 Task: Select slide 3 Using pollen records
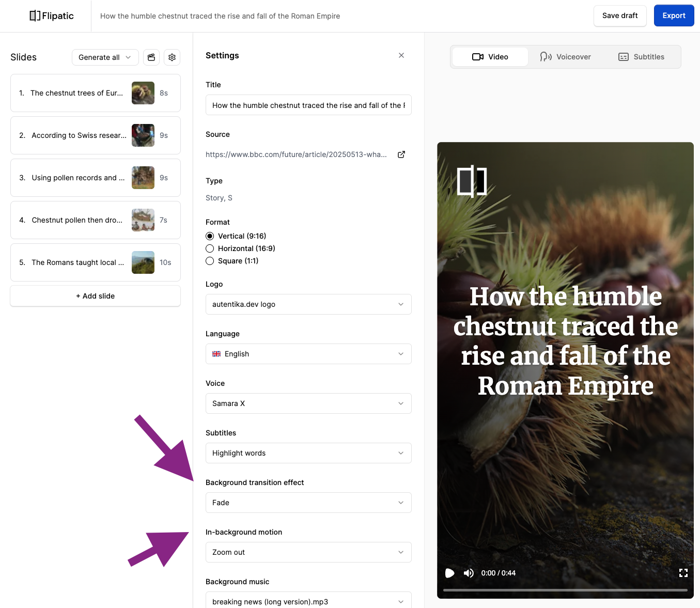point(96,178)
